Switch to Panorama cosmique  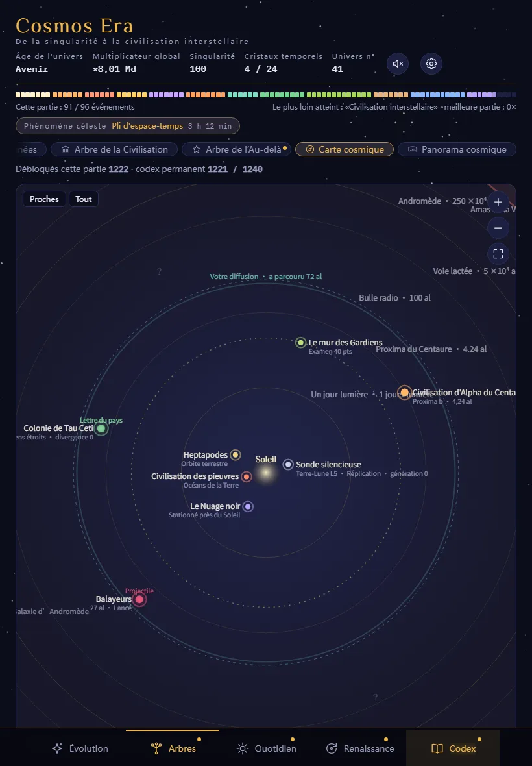pyautogui.click(x=457, y=149)
